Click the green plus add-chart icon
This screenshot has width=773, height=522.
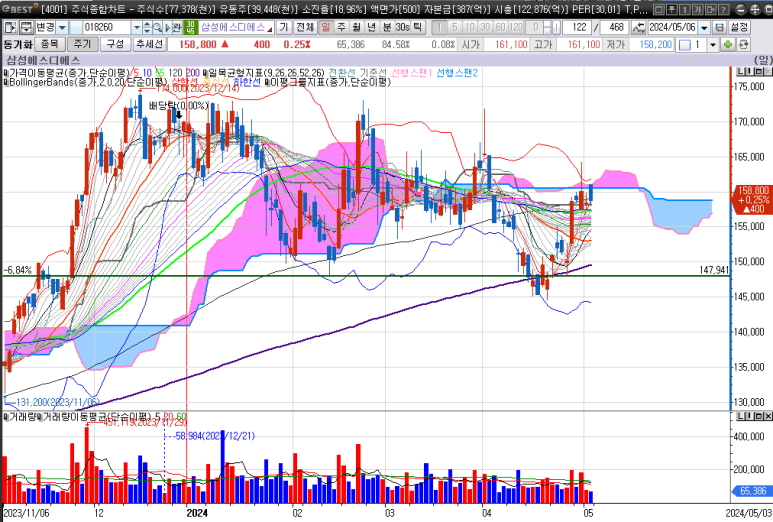coord(728,45)
